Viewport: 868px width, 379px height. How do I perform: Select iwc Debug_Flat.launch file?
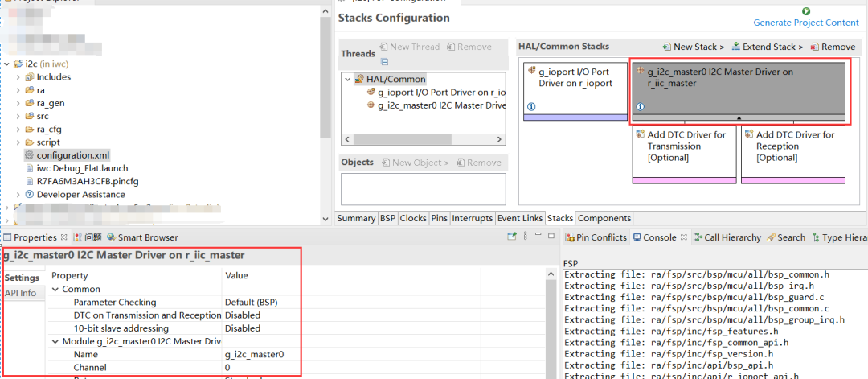77,168
